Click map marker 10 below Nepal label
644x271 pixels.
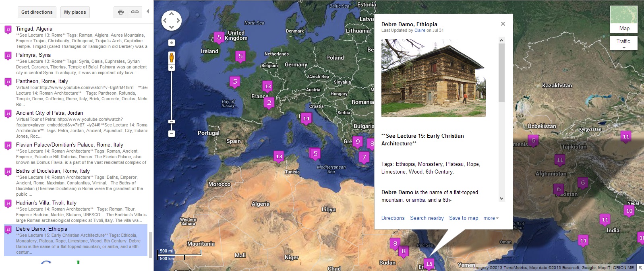630,211
